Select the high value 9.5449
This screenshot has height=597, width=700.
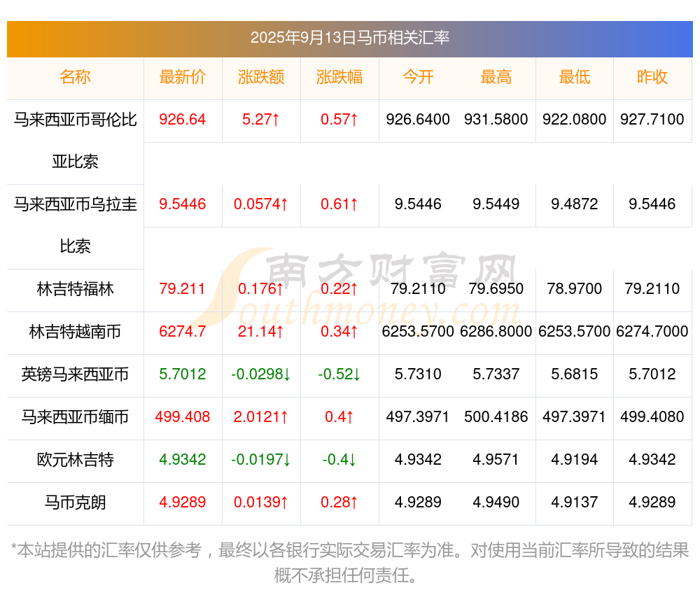click(496, 204)
